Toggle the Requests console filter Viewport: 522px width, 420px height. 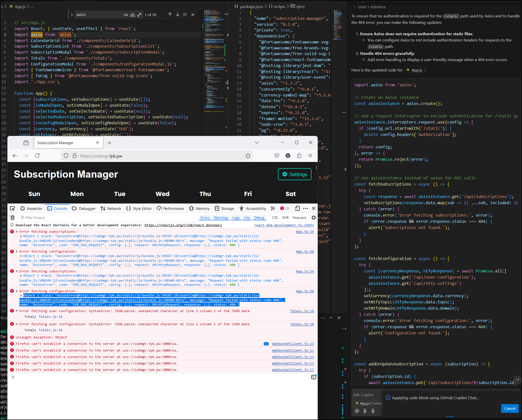coord(300,218)
